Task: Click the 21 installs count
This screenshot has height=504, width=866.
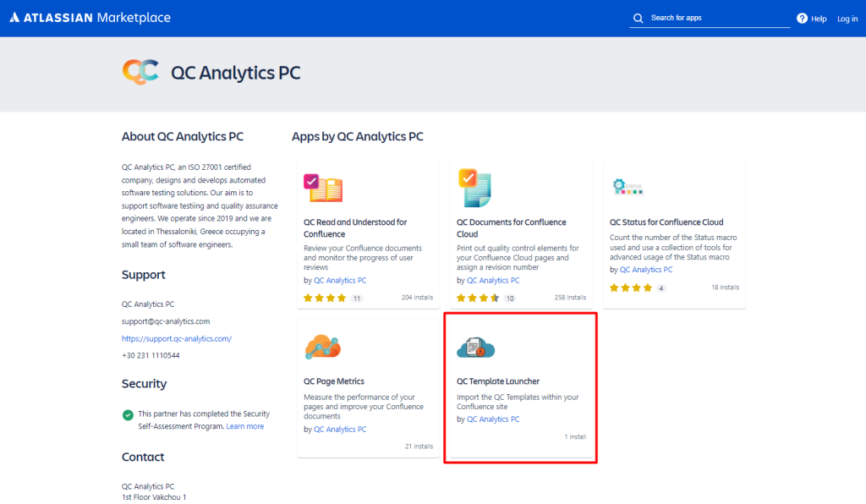Action: [x=419, y=446]
